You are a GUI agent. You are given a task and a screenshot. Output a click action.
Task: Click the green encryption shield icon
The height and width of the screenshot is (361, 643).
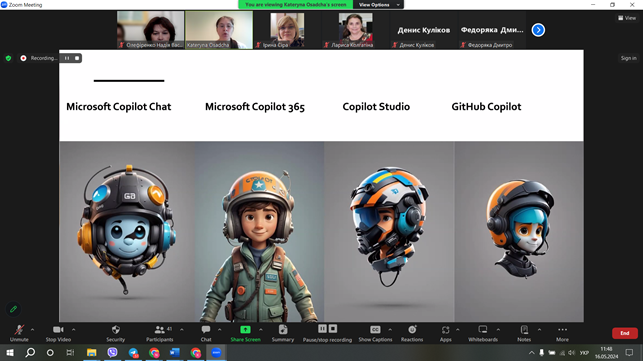[8, 58]
